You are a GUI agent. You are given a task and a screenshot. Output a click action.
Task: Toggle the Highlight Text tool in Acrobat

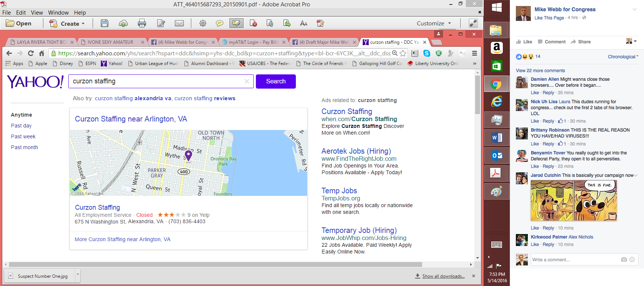(x=236, y=23)
